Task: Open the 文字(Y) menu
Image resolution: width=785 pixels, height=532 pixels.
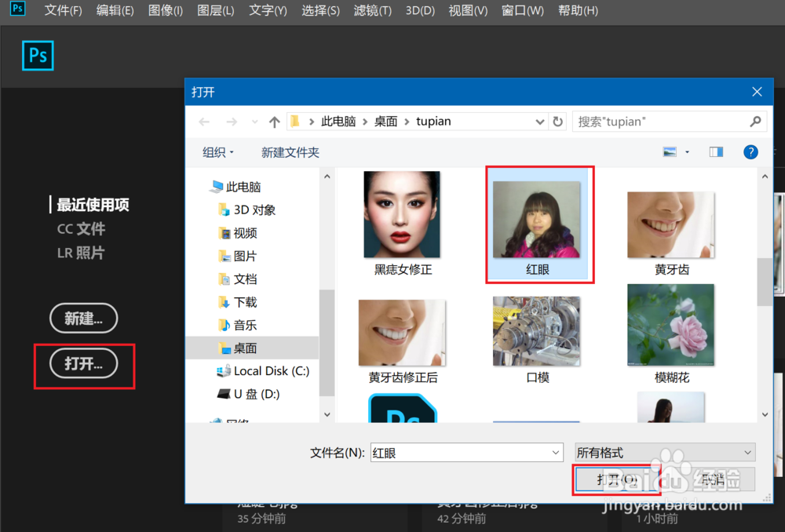Action: click(x=268, y=10)
